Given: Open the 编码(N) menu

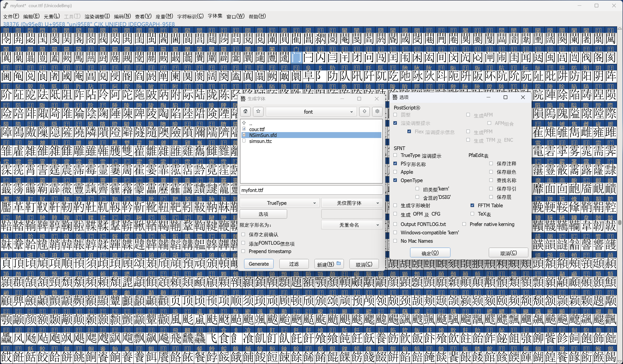Looking at the screenshot, I should click(122, 16).
